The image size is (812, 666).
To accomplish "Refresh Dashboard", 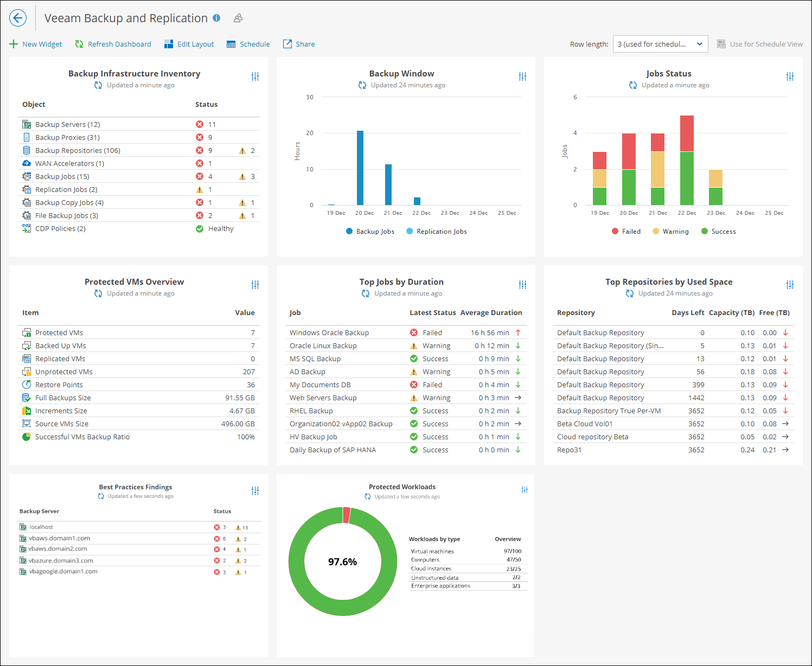I will pyautogui.click(x=113, y=44).
